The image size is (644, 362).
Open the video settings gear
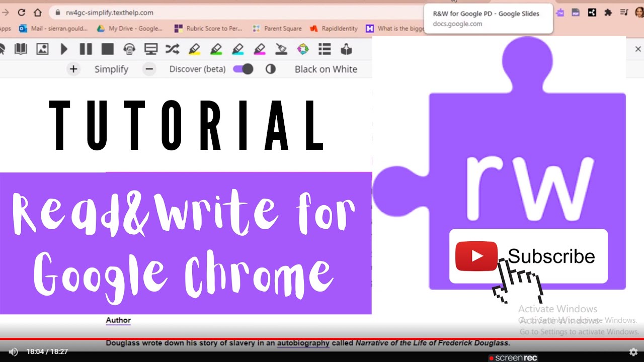(633, 352)
